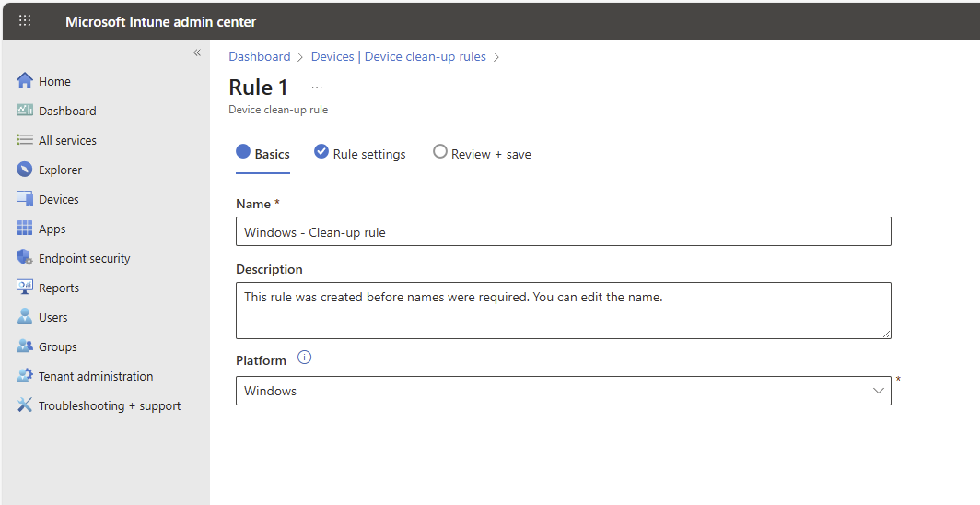Click the Users person icon
Image resolution: width=980 pixels, height=505 pixels.
coord(24,316)
